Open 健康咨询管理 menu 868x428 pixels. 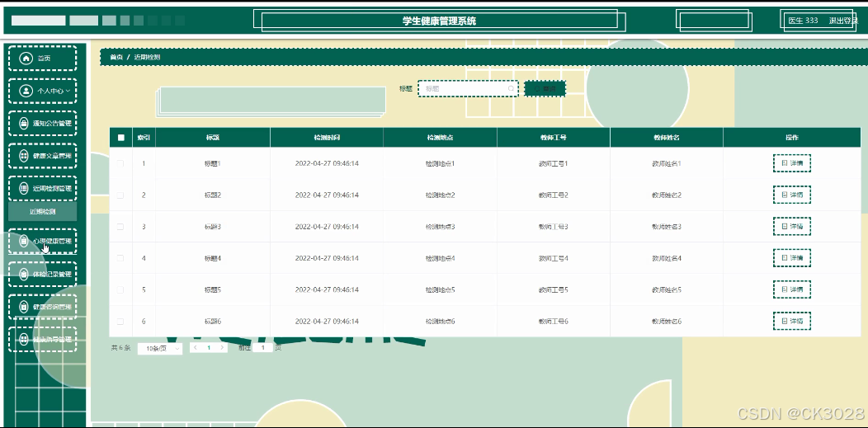(x=42, y=306)
